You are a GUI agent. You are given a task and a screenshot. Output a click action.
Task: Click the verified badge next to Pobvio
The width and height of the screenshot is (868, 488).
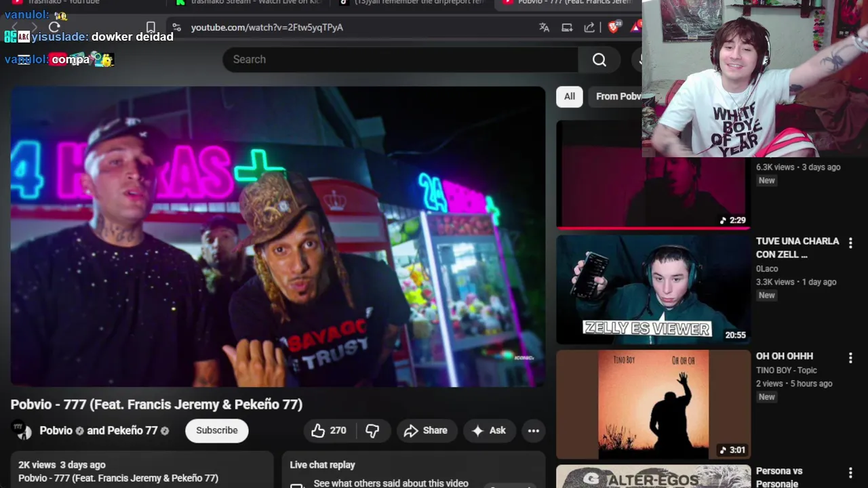pos(79,430)
